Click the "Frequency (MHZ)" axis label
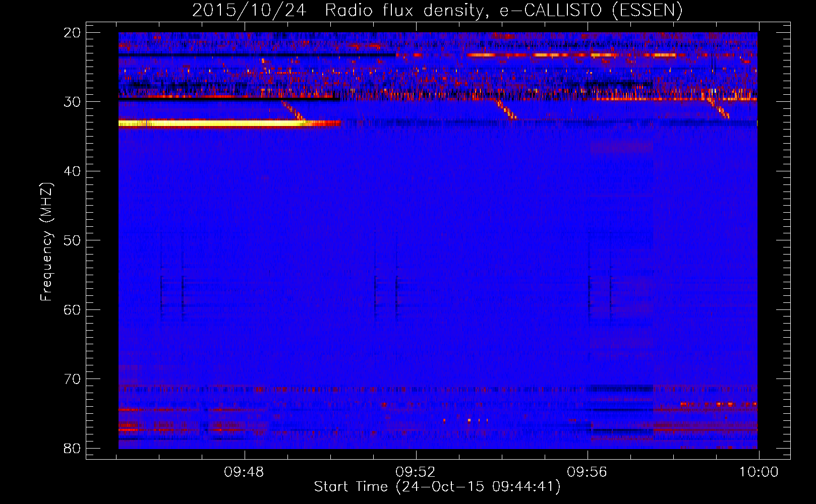This screenshot has height=504, width=816. coord(46,242)
